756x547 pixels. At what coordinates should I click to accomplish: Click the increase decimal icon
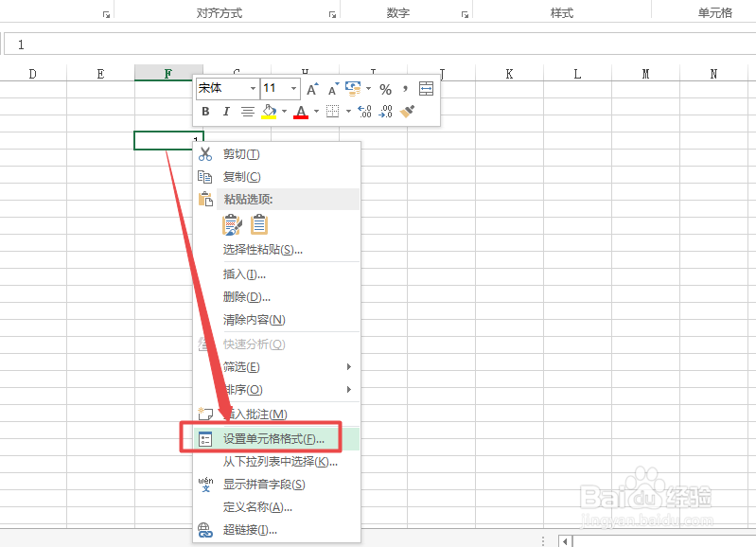tap(364, 112)
